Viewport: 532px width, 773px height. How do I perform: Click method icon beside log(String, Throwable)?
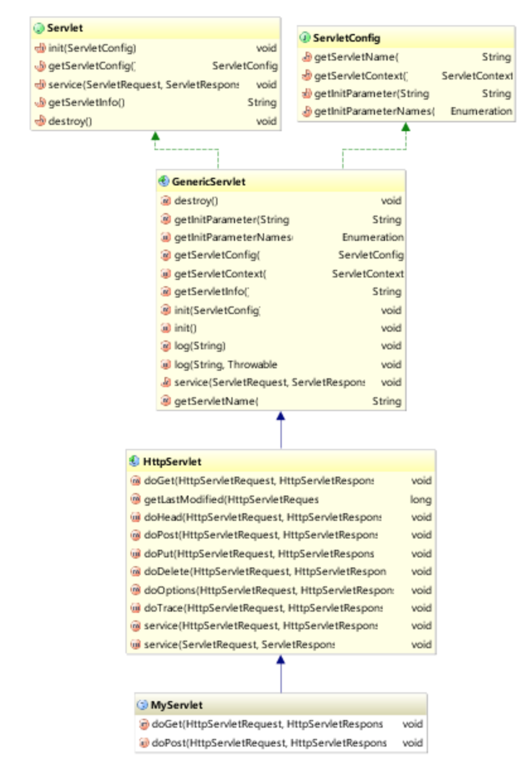tap(166, 364)
